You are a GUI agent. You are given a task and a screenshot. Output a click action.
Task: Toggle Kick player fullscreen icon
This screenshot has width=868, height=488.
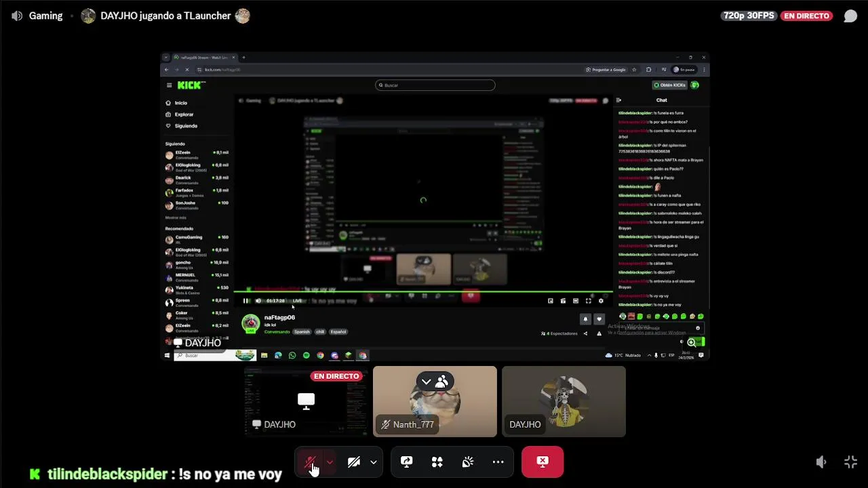[x=588, y=301]
